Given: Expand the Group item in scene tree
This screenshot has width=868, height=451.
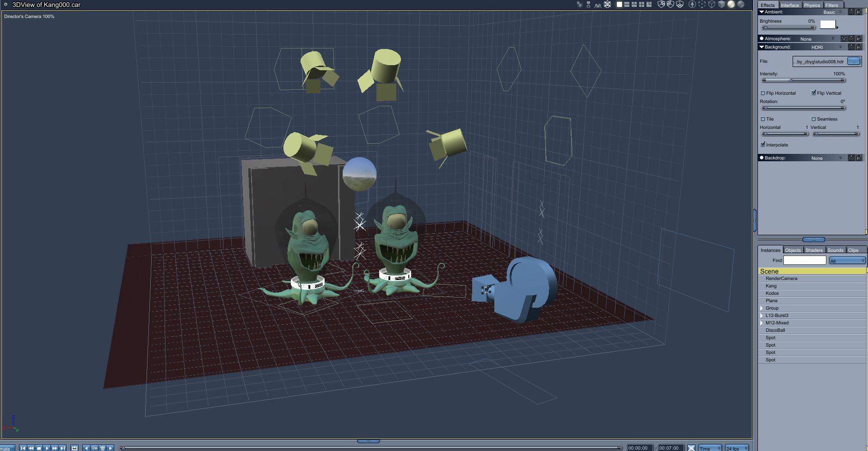Looking at the screenshot, I should pos(762,308).
